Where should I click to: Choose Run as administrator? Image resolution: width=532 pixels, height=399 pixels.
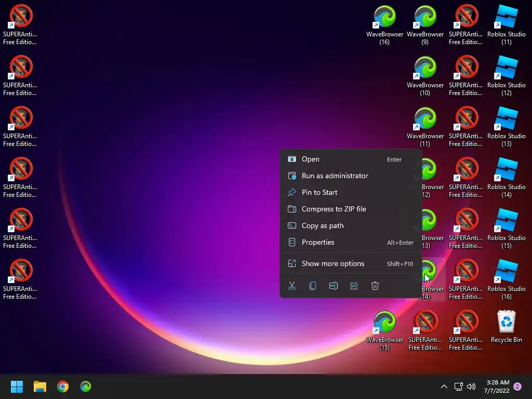click(351, 176)
